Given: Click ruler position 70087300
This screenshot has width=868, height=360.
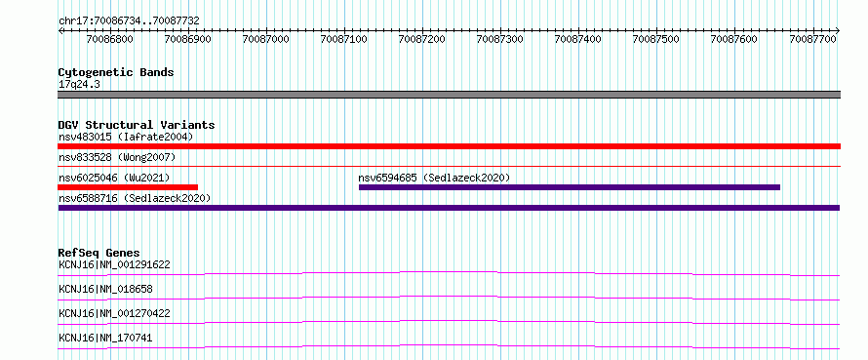Looking at the screenshot, I should pos(500,39).
